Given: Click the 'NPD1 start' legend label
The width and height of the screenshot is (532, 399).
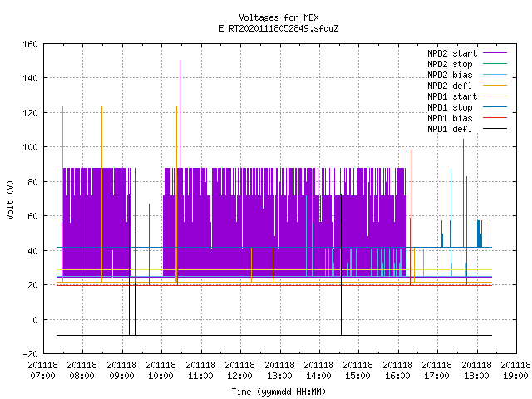Looking at the screenshot, I should [452, 96].
